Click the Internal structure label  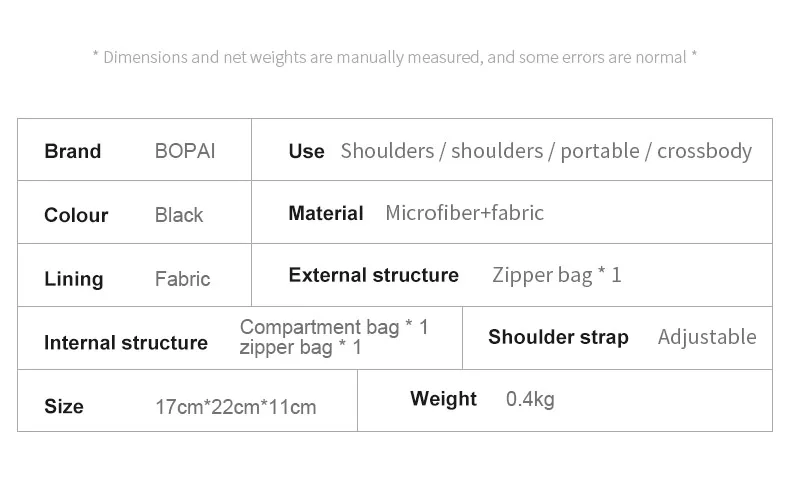[x=126, y=343]
